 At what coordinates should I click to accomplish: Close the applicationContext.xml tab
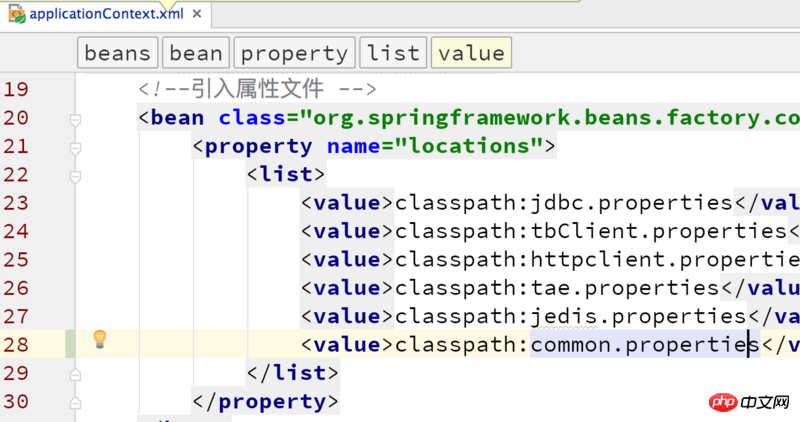point(197,14)
